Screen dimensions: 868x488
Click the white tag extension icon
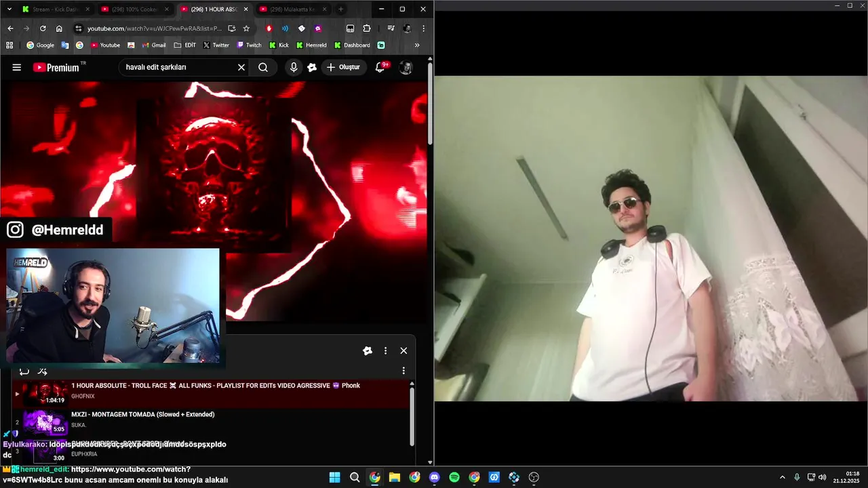[x=302, y=28]
